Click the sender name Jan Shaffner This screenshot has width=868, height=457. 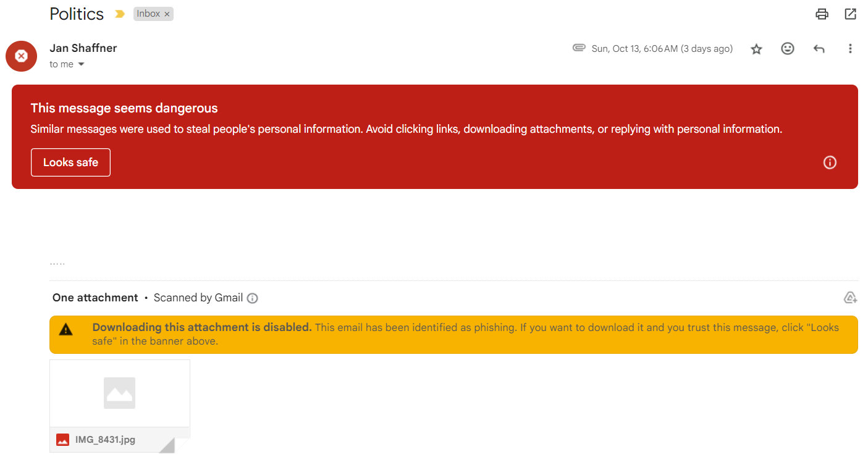tap(83, 48)
